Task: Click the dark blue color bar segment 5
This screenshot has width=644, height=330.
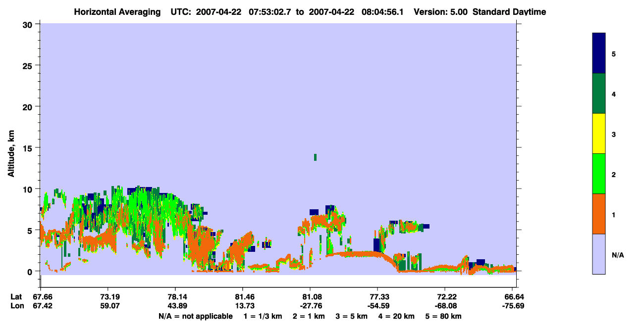Action: 599,53
